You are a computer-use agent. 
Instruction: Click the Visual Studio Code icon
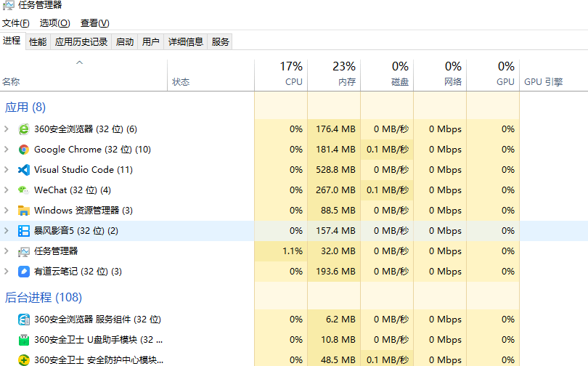(24, 170)
